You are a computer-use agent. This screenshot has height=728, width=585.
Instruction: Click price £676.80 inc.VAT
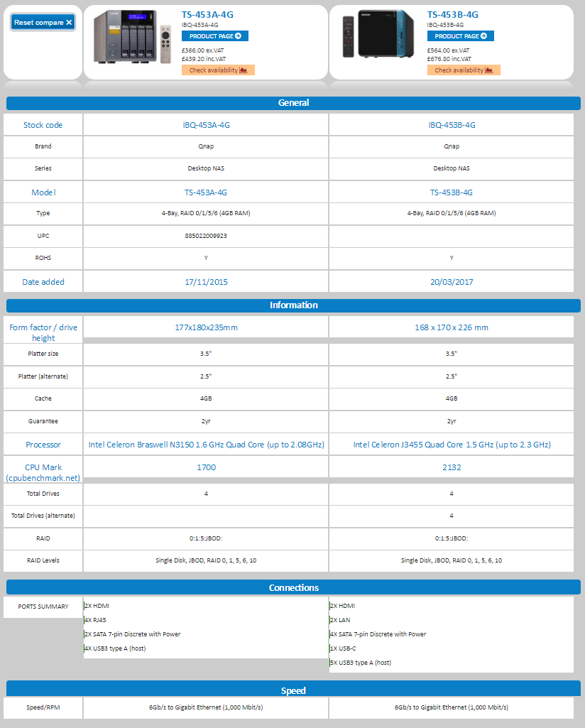click(449, 59)
